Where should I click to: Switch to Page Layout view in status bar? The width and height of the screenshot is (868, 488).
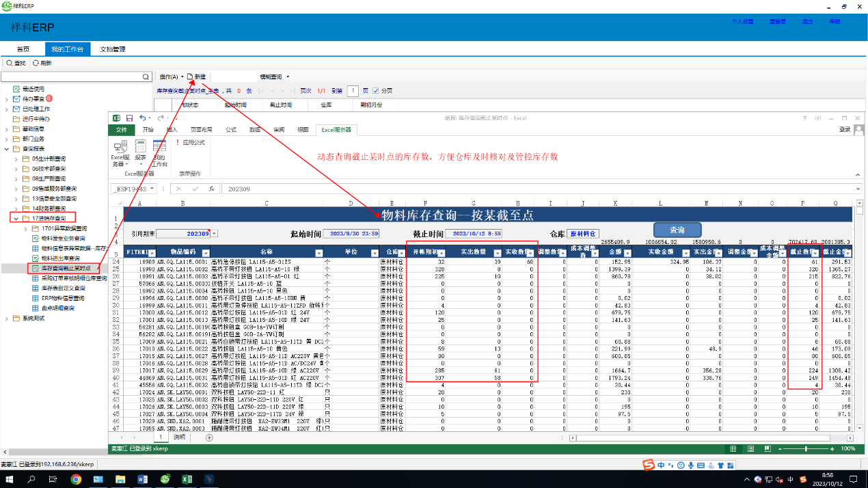pyautogui.click(x=750, y=448)
